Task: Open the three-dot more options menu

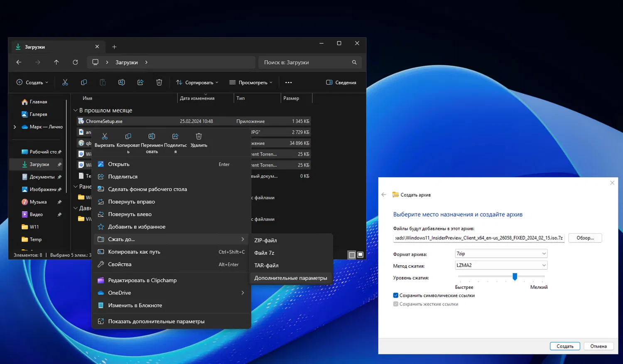Action: point(288,83)
